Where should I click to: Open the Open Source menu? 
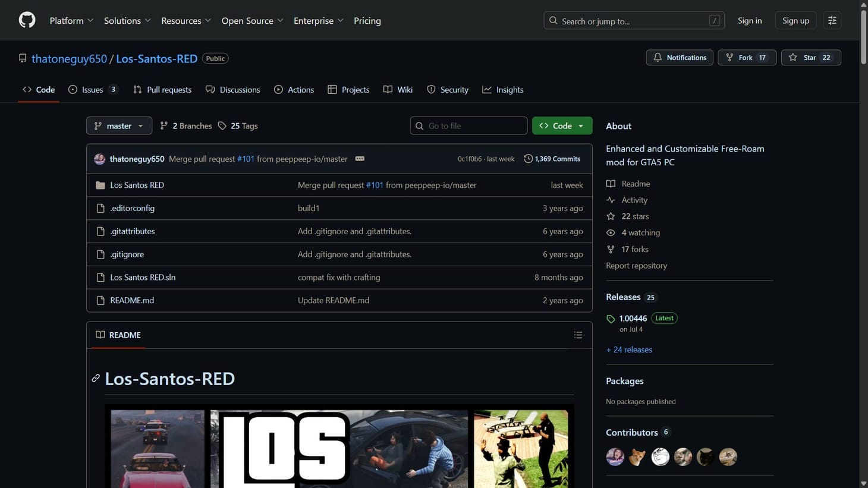[x=251, y=20]
